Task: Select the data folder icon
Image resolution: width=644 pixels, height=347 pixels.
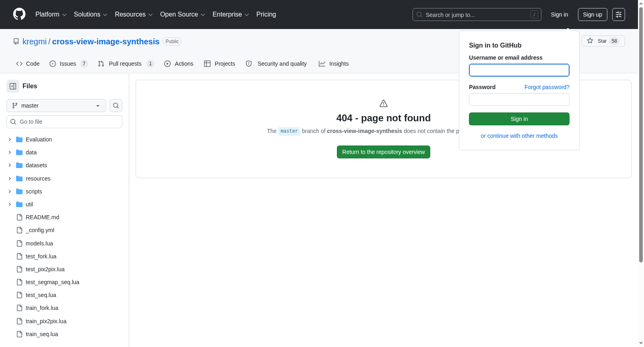Action: tap(19, 152)
